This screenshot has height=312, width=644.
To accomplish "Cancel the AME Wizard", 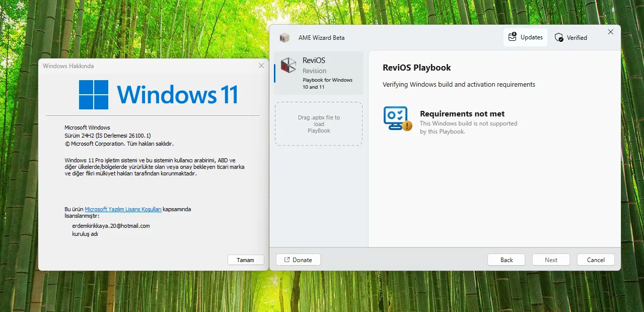I will point(596,260).
